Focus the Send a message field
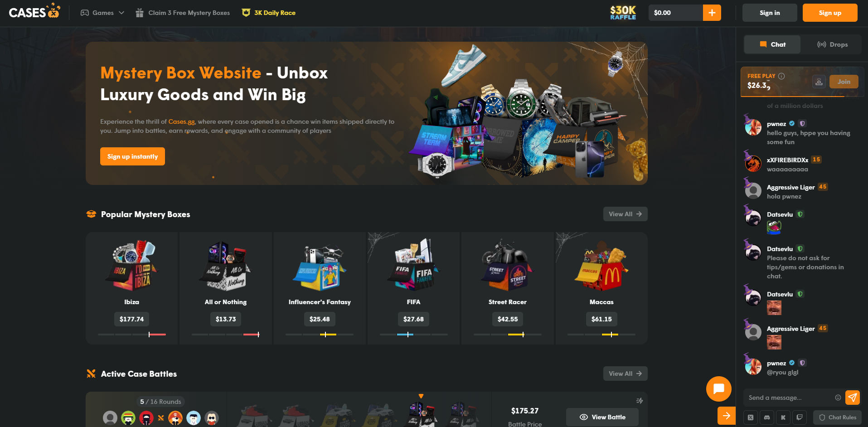 789,398
